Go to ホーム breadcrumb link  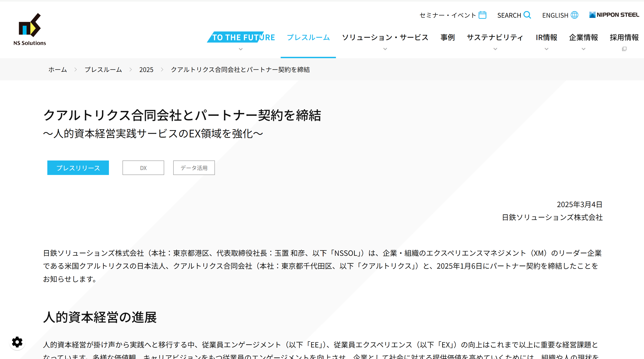(x=58, y=69)
